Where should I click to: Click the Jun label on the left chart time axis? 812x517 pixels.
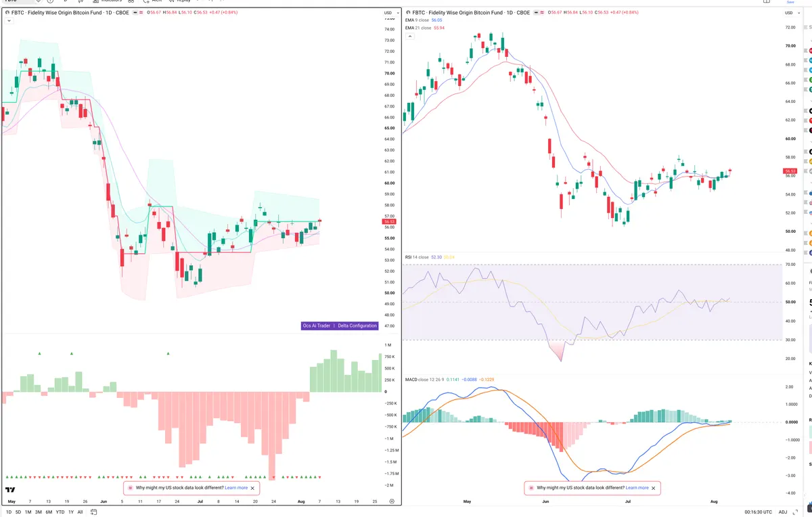click(x=103, y=501)
